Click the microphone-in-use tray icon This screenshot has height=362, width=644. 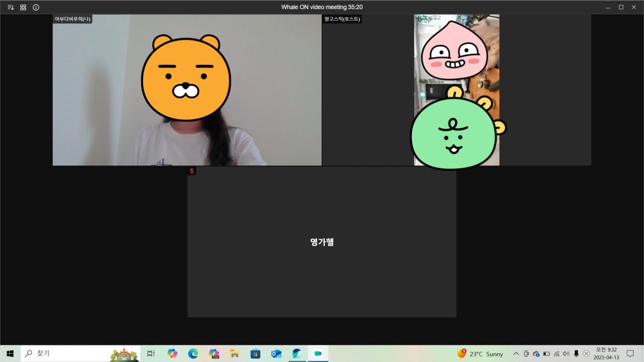pyautogui.click(x=576, y=354)
